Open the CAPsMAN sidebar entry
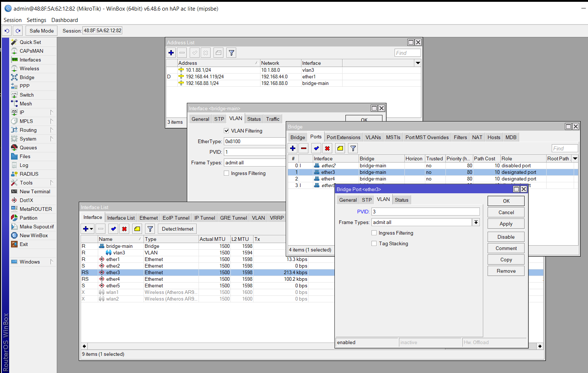 tap(32, 51)
